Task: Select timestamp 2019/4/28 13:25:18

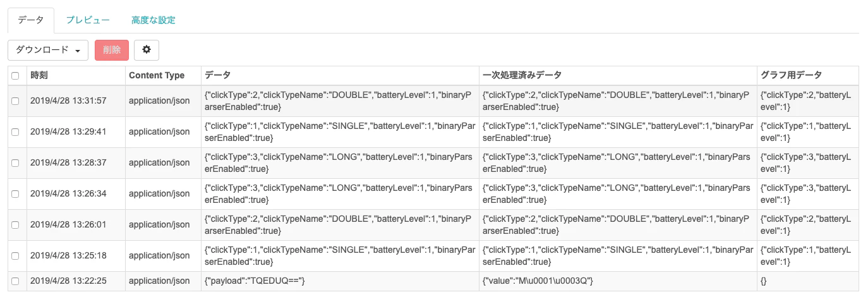Action: (x=68, y=255)
